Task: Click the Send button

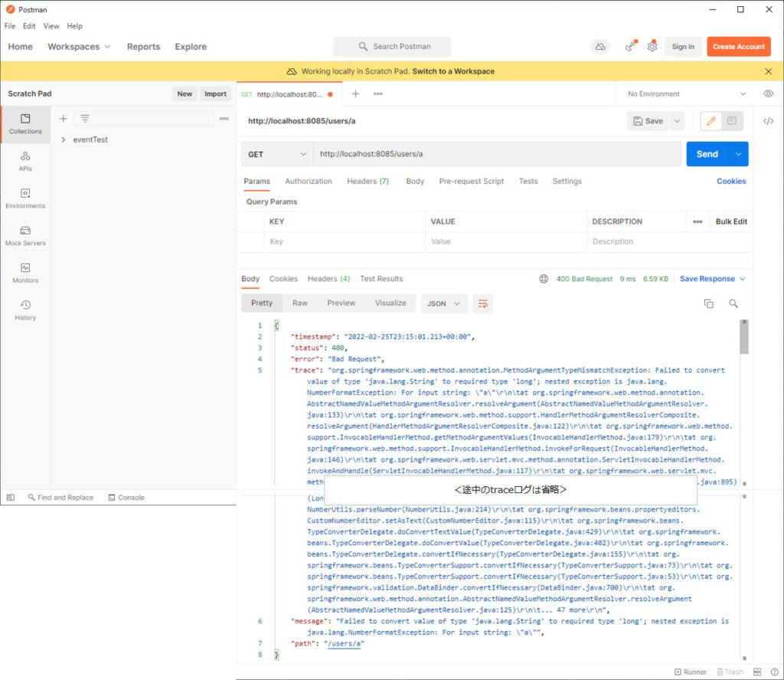Action: coord(707,154)
